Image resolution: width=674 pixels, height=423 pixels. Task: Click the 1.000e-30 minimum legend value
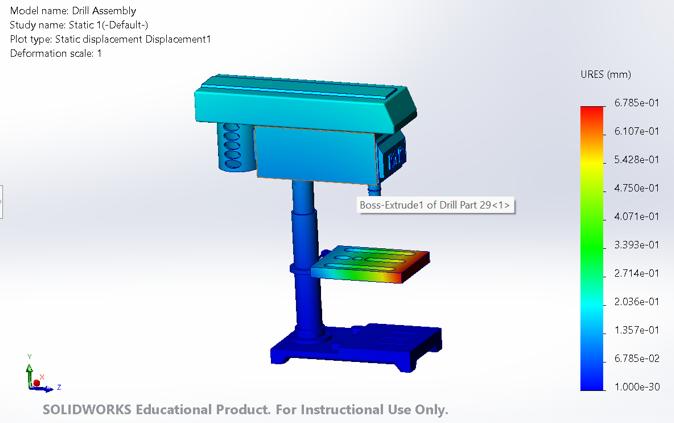point(636,386)
